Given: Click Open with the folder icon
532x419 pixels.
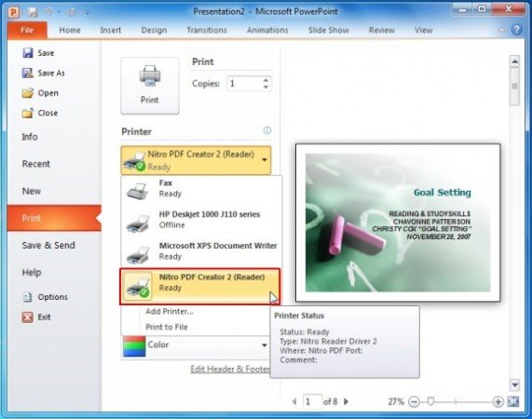Looking at the screenshot, I should pyautogui.click(x=40, y=93).
